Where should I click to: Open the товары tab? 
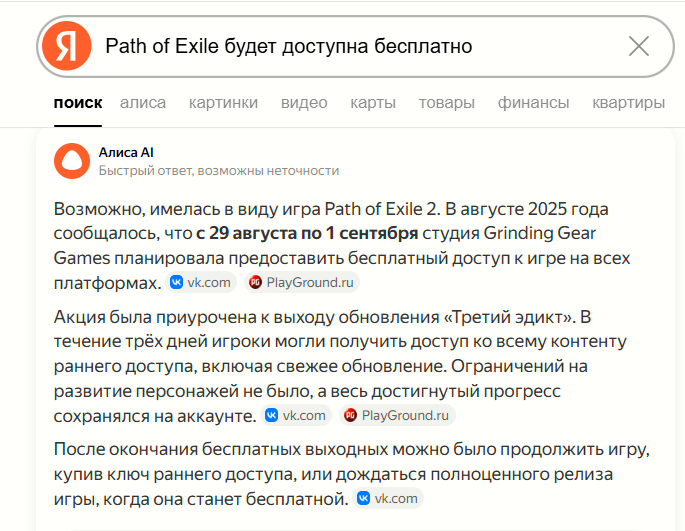click(446, 103)
